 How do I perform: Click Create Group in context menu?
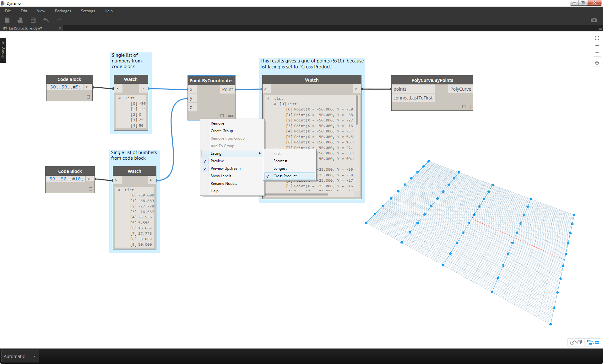tap(222, 131)
